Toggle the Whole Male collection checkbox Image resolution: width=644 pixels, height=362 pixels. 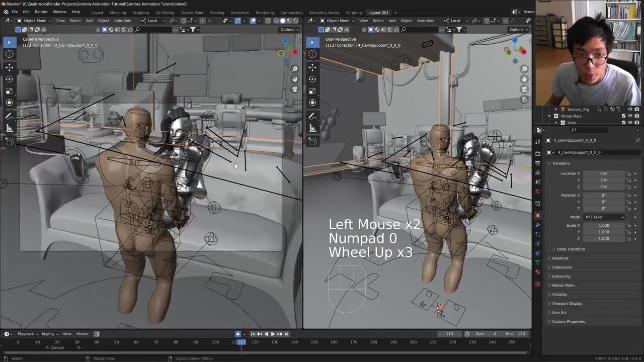pyautogui.click(x=623, y=116)
